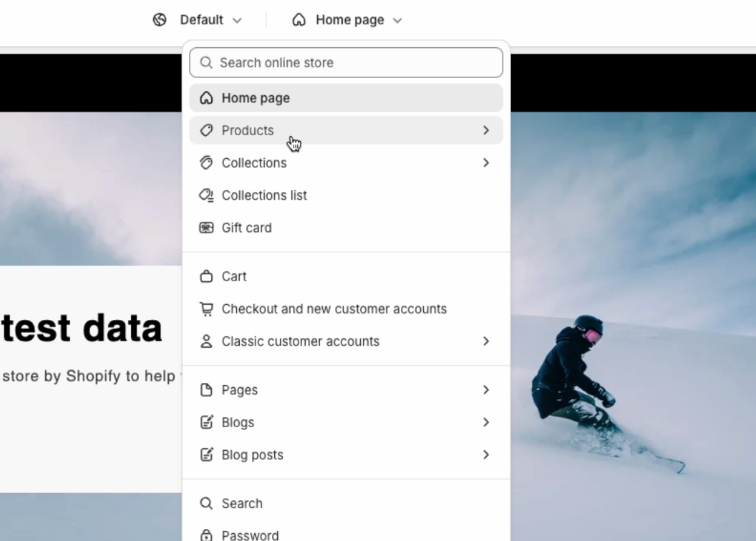The image size is (756, 541).
Task: Click the Classic customer accounts person icon
Action: tap(206, 341)
